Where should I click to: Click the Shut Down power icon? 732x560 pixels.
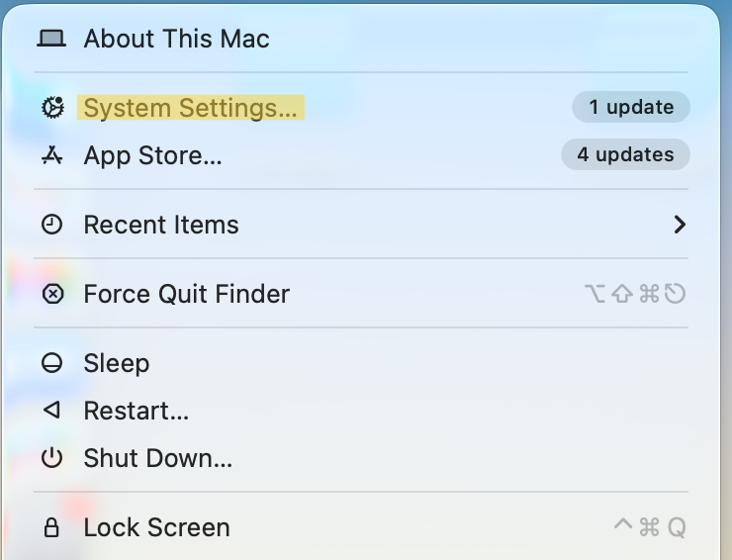(x=51, y=458)
